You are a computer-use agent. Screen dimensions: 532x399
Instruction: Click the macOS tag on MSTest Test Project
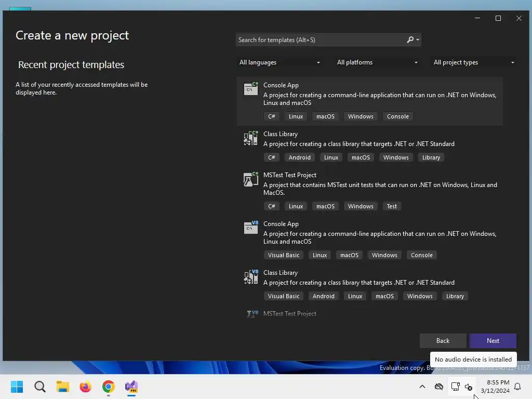click(325, 206)
